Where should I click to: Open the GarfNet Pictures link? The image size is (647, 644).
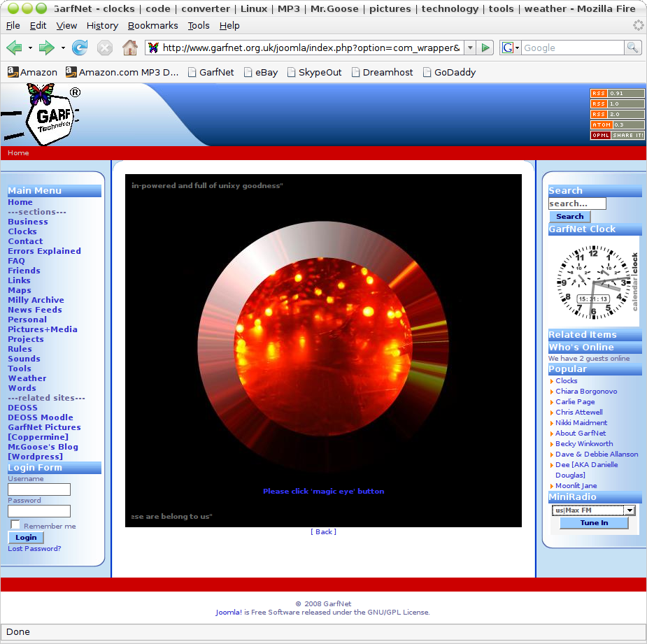(x=44, y=432)
